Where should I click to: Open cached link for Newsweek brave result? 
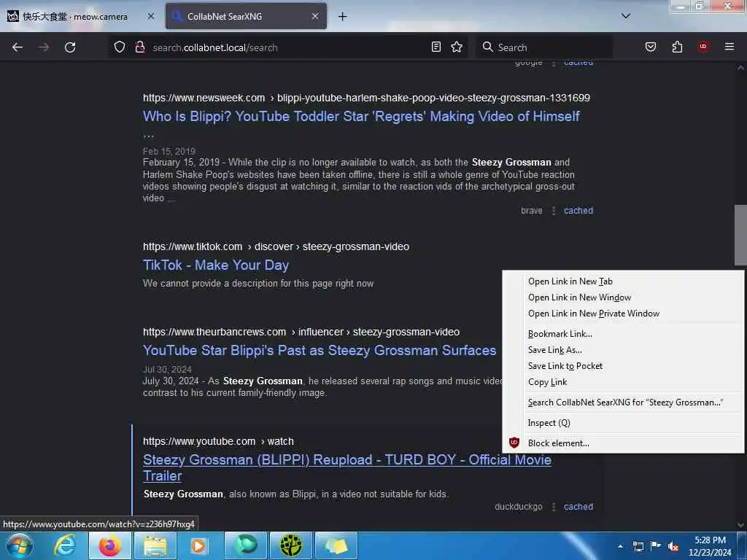(x=578, y=211)
